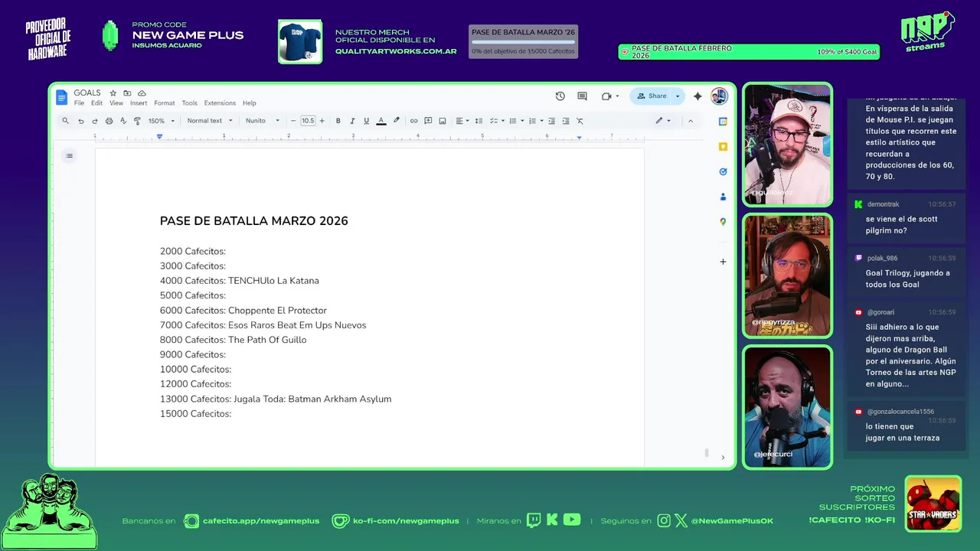Increase font size with plus button
Viewport: 980px width, 551px height.
(322, 121)
